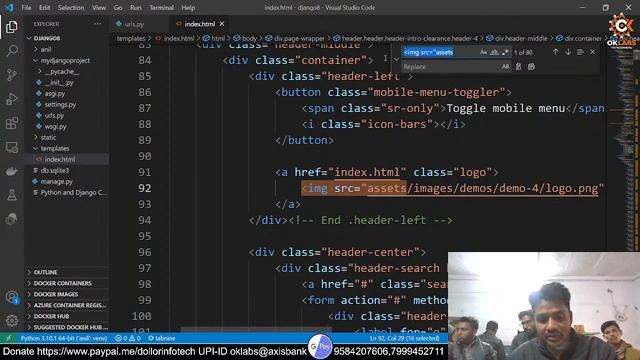This screenshot has width=640, height=360.
Task: Open Source Control view
Action: click(x=11, y=75)
